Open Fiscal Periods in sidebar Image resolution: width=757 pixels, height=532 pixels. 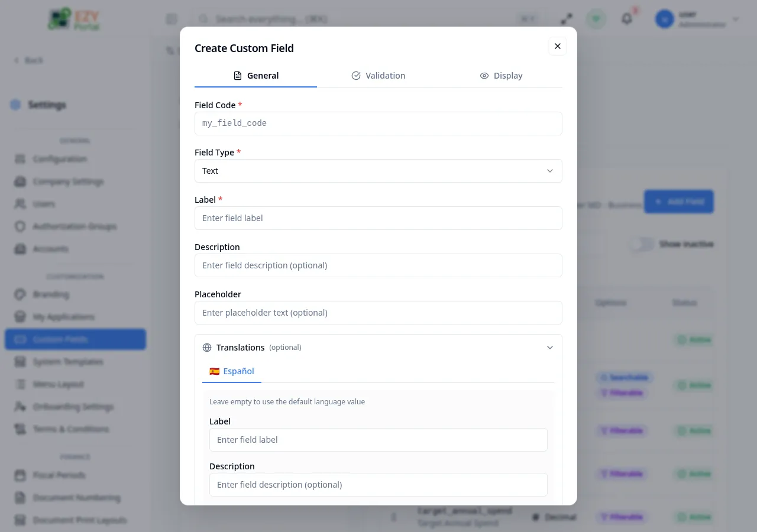[x=75, y=475]
